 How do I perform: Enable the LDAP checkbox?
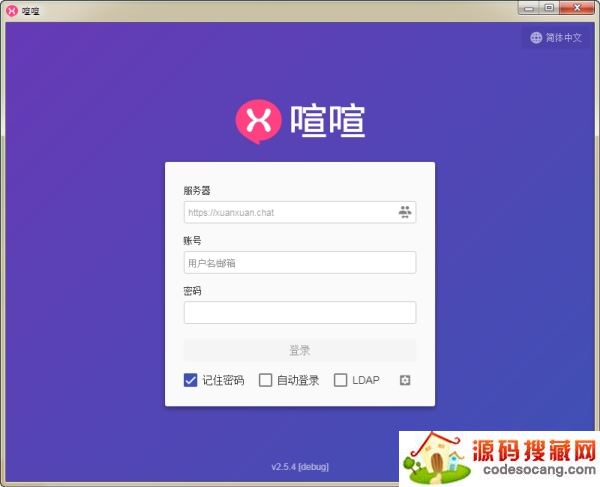pyautogui.click(x=341, y=380)
